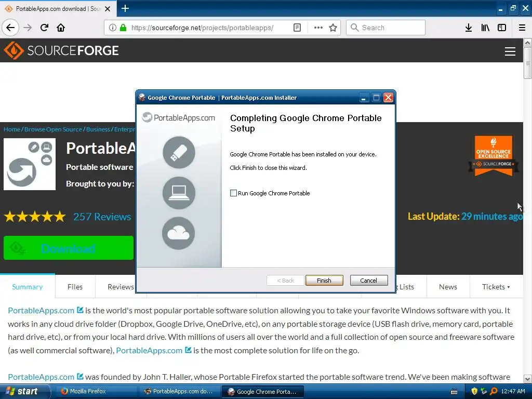Click the page scrollbar down arrow
This screenshot has height=399, width=532.
tap(527, 379)
